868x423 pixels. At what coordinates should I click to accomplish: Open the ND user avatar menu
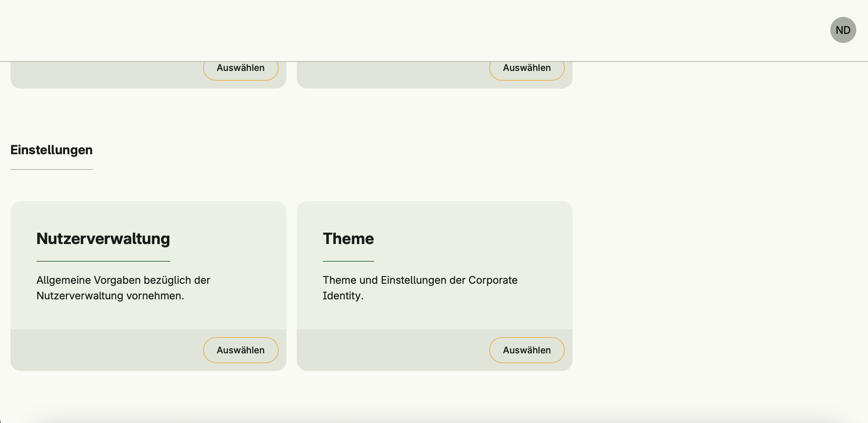pyautogui.click(x=843, y=30)
